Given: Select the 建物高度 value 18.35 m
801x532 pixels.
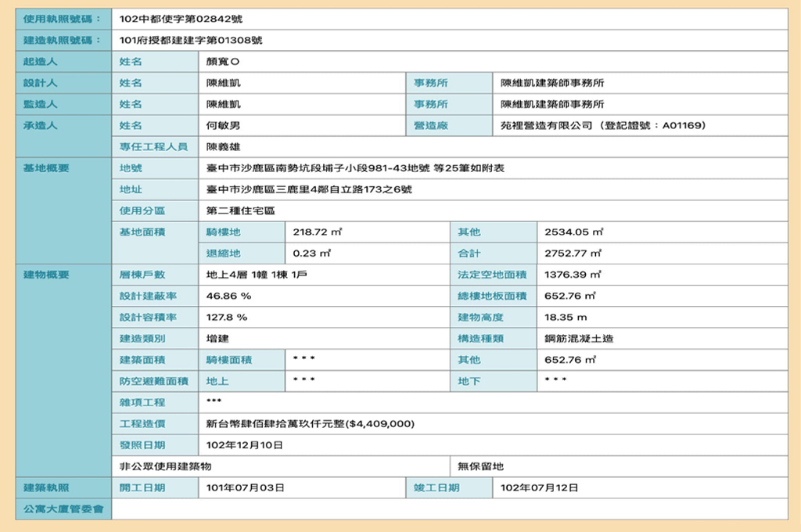Looking at the screenshot, I should coord(566,318).
